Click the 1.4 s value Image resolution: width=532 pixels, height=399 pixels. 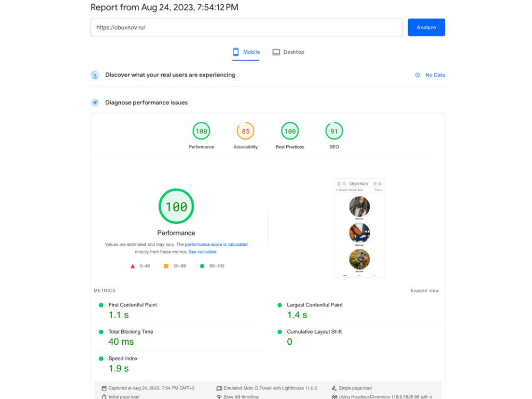pos(297,315)
